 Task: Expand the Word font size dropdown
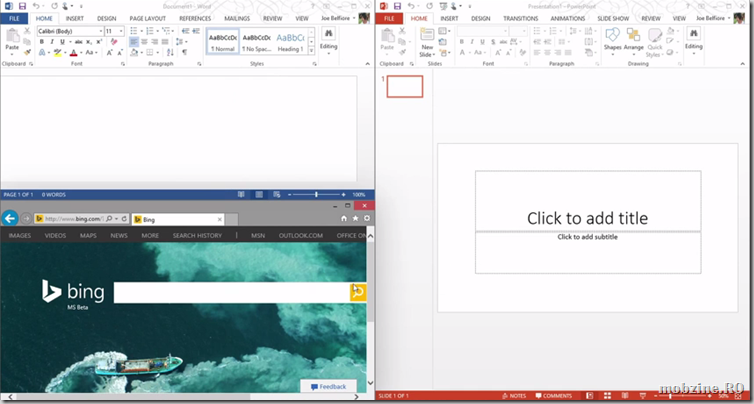[121, 31]
